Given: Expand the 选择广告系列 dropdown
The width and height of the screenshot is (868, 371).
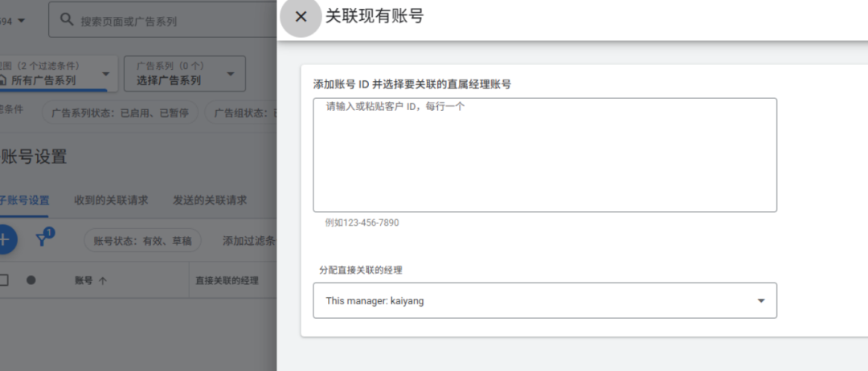Looking at the screenshot, I should point(231,75).
